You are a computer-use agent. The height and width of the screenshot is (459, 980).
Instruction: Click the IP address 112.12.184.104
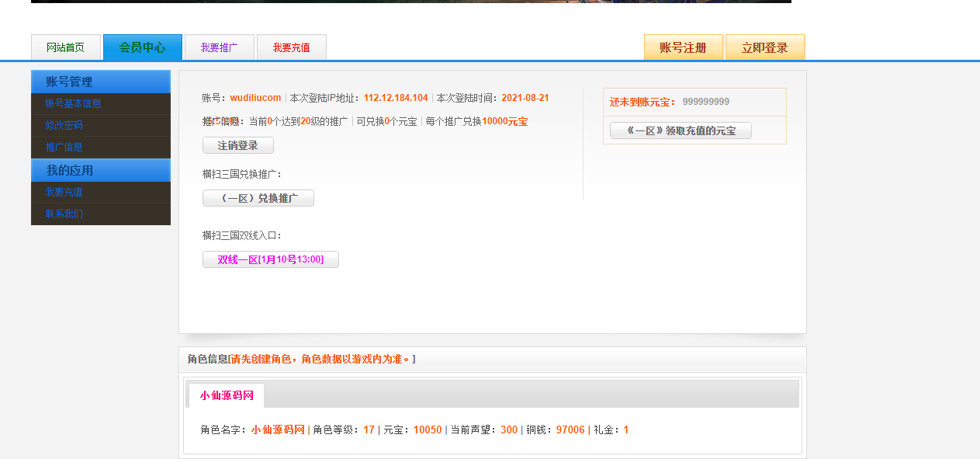coord(396,98)
